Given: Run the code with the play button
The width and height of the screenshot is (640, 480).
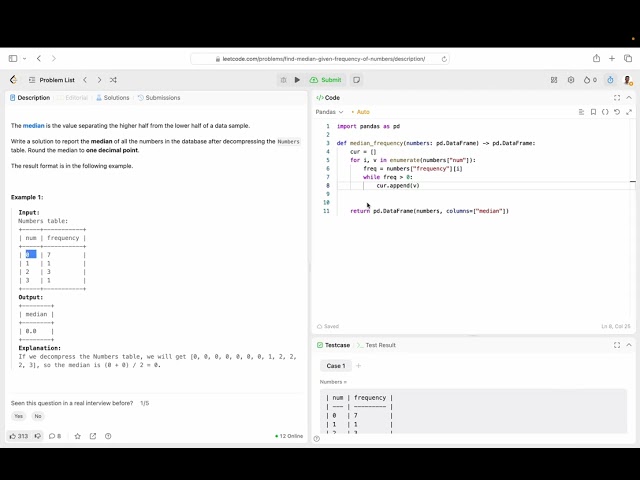Looking at the screenshot, I should pos(297,80).
